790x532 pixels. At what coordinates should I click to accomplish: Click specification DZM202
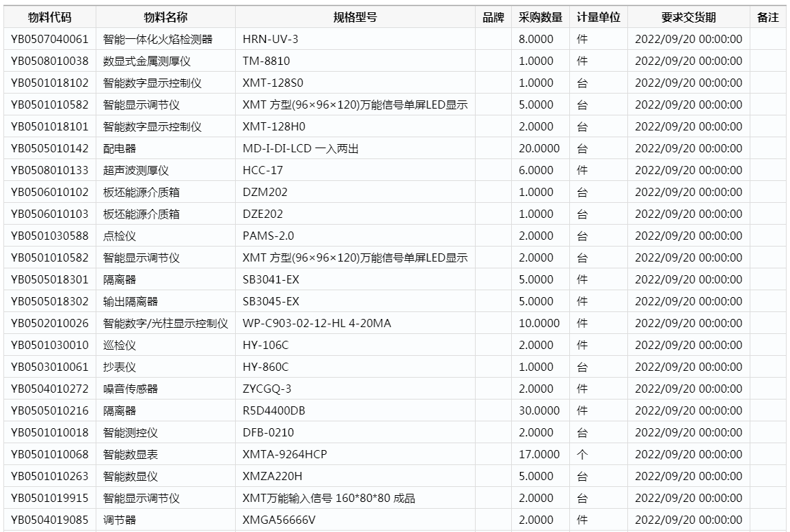(266, 193)
